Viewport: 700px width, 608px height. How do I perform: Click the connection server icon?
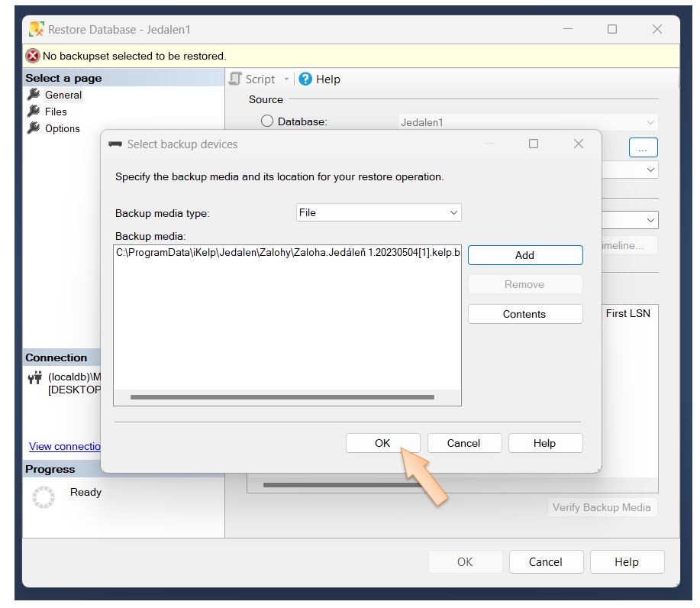pos(35,377)
